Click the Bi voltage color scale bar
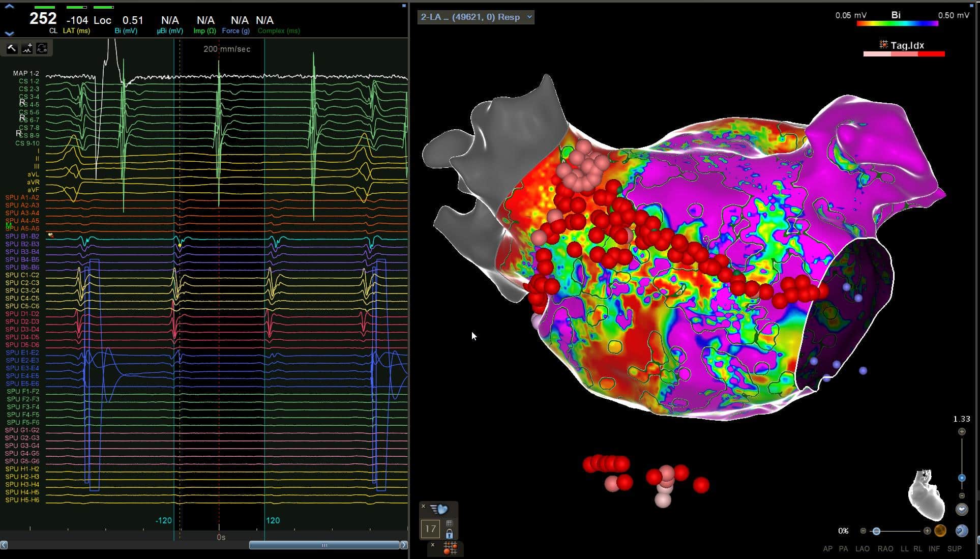The image size is (980, 559). [897, 23]
